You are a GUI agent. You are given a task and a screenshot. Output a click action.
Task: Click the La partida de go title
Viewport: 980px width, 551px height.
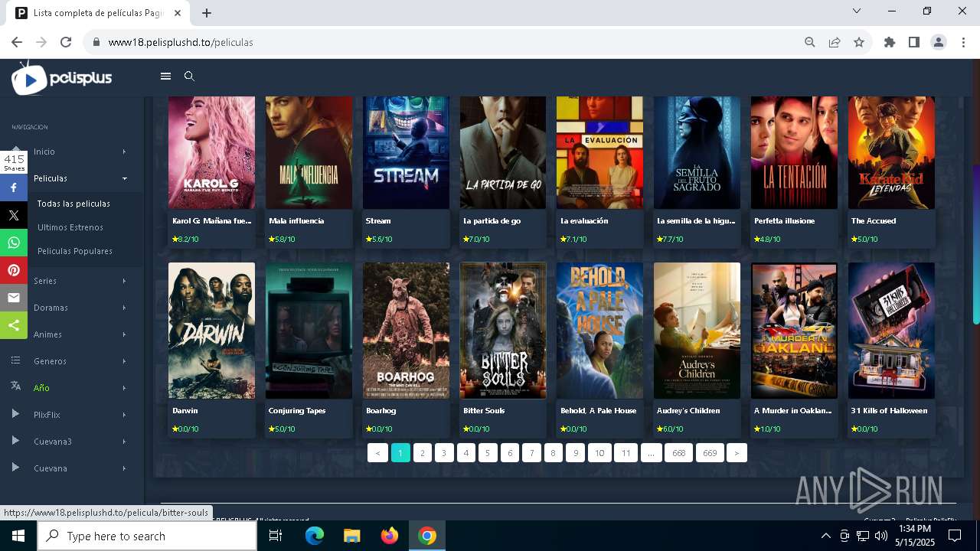tap(492, 221)
